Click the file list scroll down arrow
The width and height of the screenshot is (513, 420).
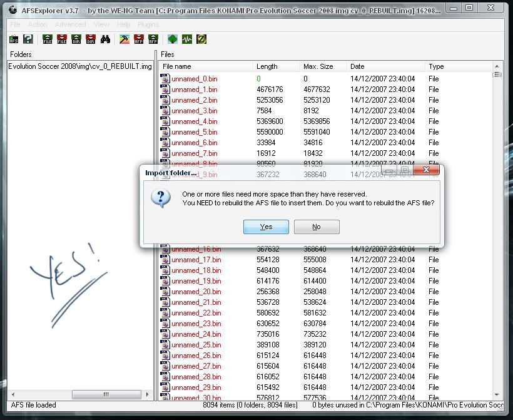497,395
